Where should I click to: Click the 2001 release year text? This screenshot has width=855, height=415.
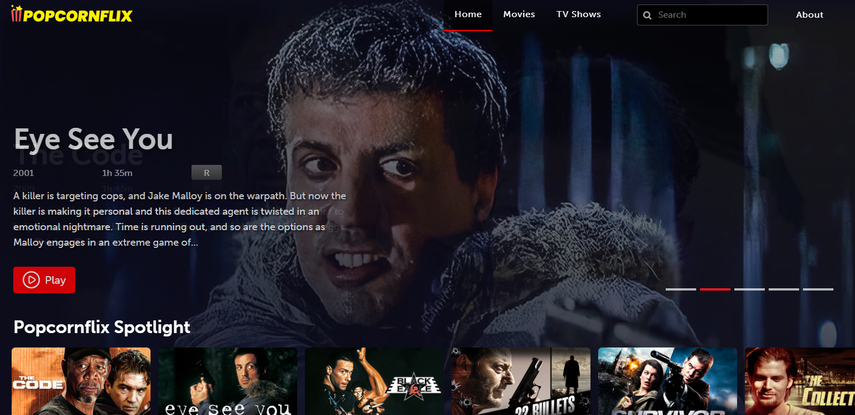tap(23, 173)
